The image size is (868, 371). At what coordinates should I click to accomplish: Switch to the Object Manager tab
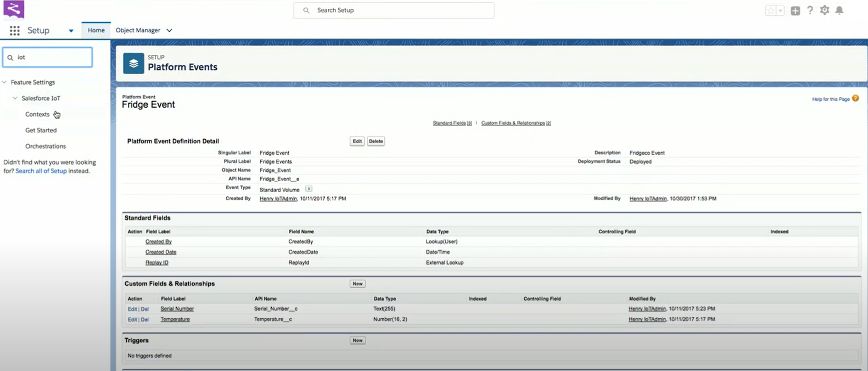pyautogui.click(x=138, y=30)
